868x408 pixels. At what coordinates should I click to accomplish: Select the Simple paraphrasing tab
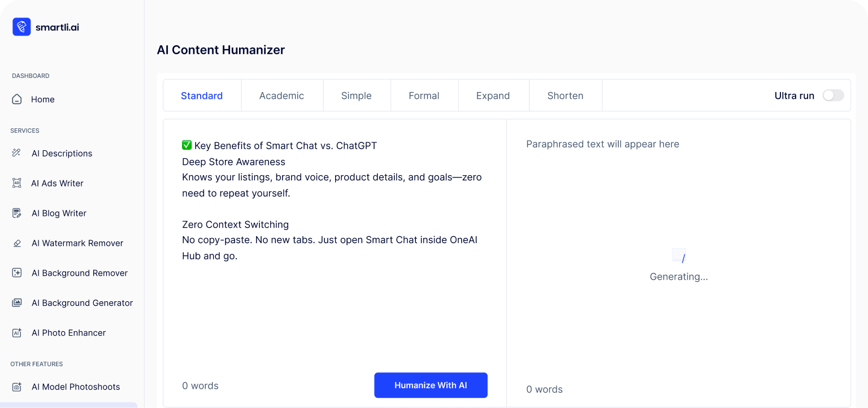pos(356,96)
